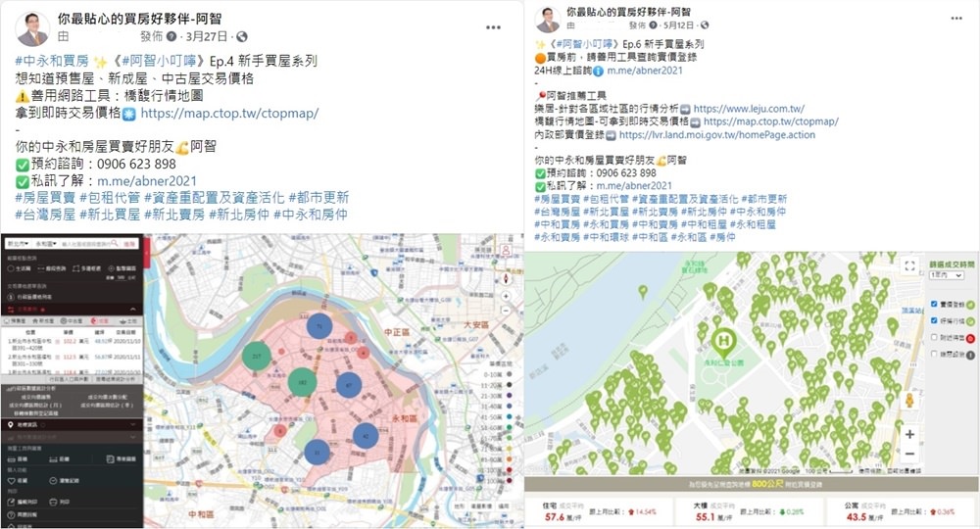The width and height of the screenshot is (980, 529).
Task: Switch to the 預售屋 tab
Action: [14, 320]
